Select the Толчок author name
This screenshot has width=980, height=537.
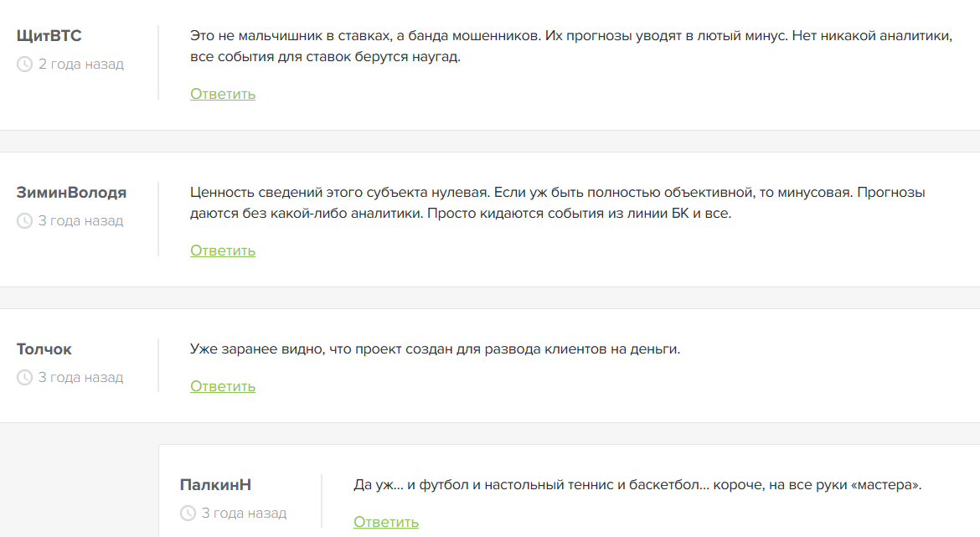point(44,349)
